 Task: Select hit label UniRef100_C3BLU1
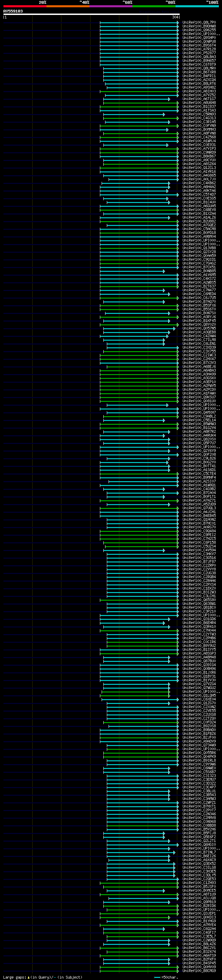pos(199,791)
